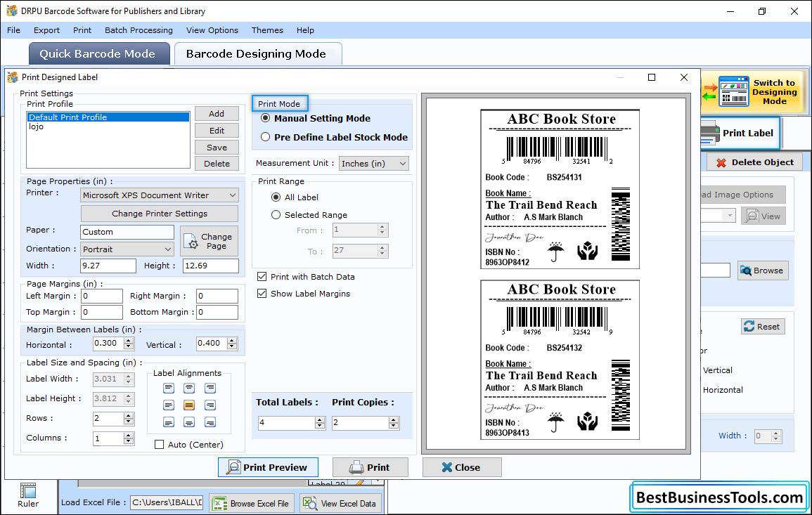812x515 pixels.
Task: Open Measurement Unit dropdown
Action: [374, 164]
